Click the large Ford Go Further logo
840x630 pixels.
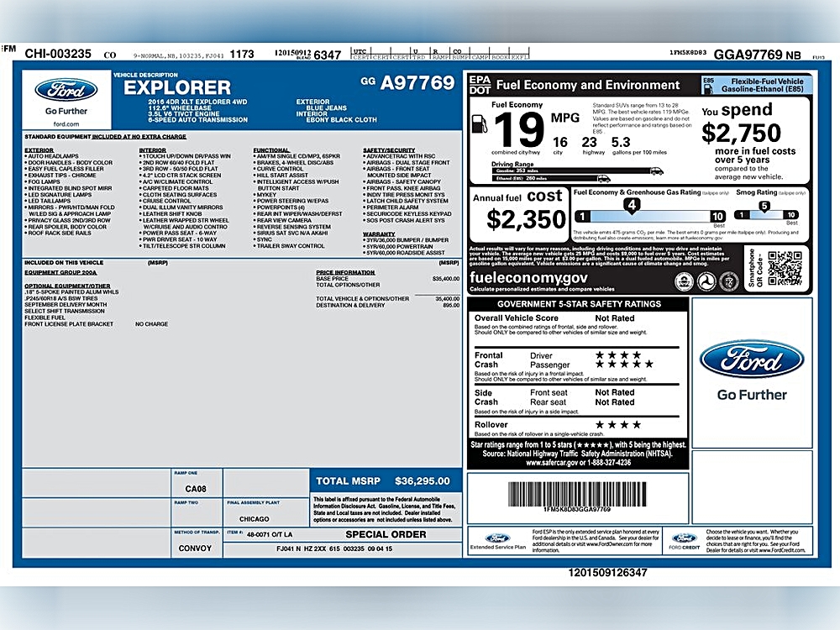(x=752, y=370)
